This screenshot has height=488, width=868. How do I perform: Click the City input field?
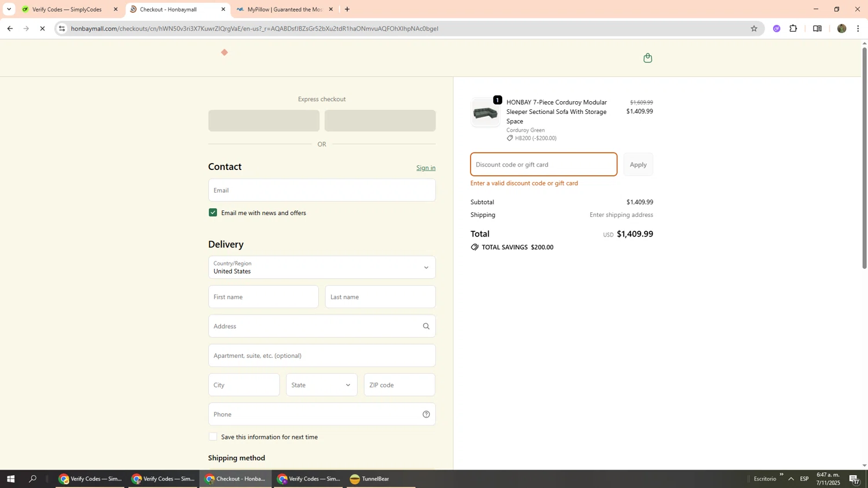coord(244,385)
